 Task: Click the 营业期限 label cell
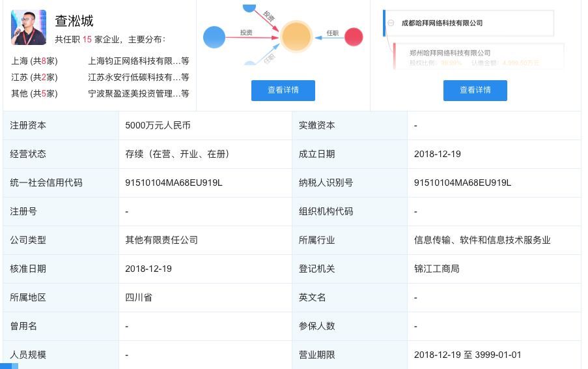pos(350,355)
